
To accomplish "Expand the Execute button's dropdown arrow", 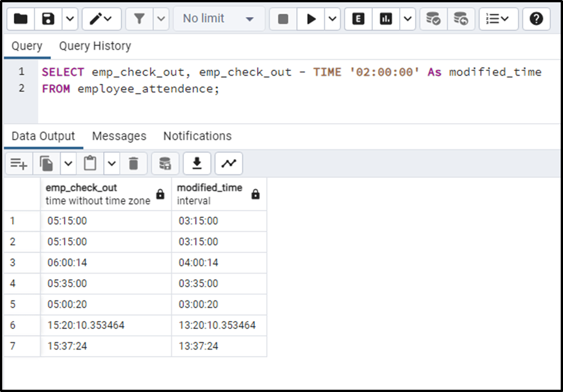I will (x=331, y=18).
